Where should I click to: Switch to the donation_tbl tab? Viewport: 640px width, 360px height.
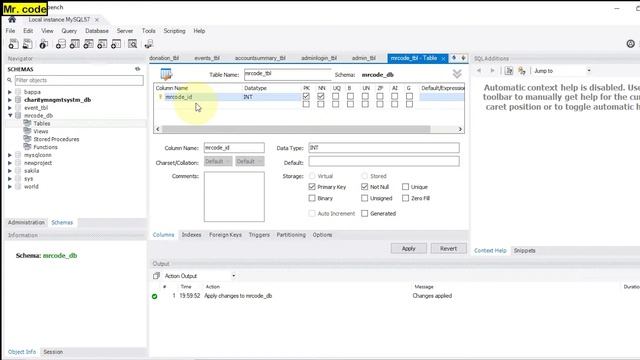164,58
